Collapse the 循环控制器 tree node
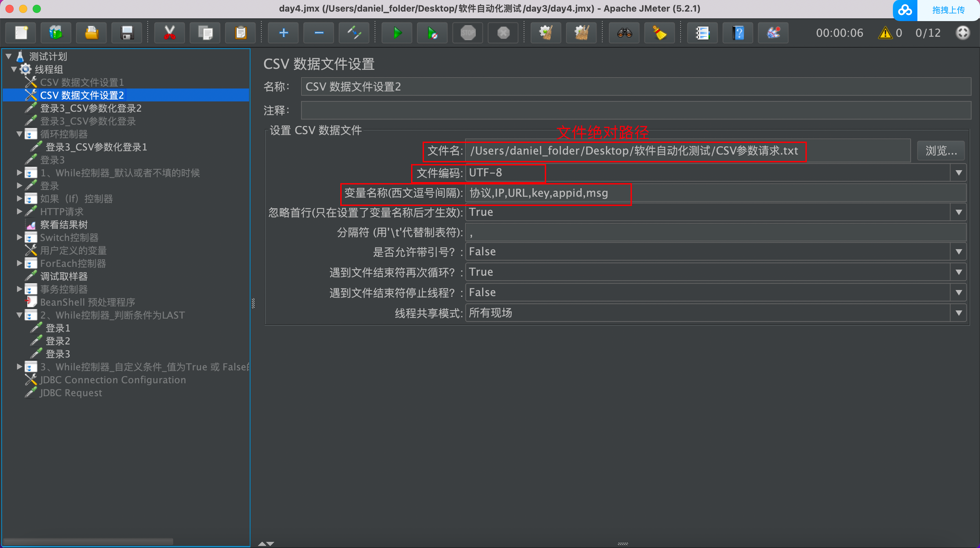The image size is (980, 548). [19, 134]
